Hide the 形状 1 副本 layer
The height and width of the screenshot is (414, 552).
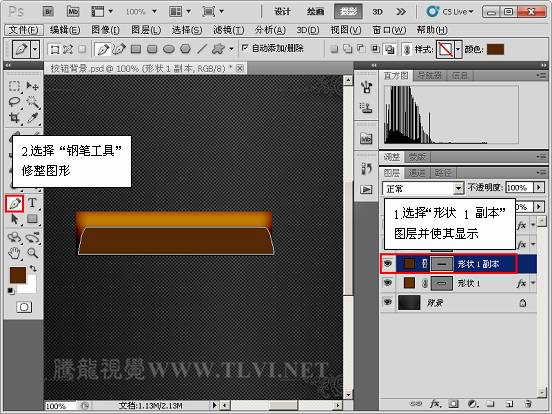(388, 263)
